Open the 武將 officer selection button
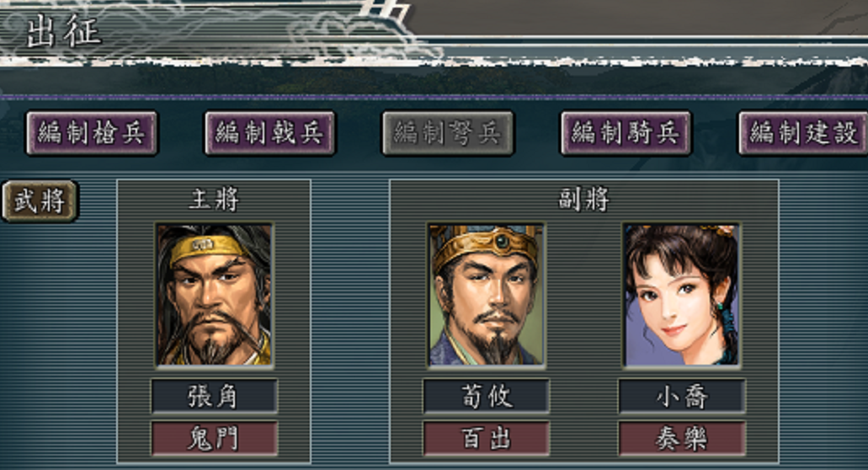The height and width of the screenshot is (470, 868). coord(40,200)
